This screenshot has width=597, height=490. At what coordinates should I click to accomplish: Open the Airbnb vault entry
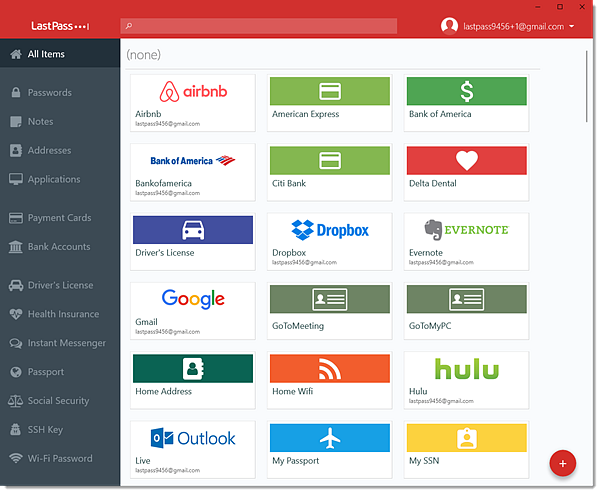193,103
